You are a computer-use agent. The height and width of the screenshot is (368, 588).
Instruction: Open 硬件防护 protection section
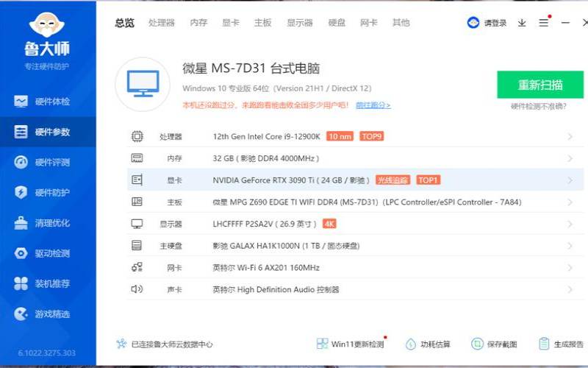(x=48, y=193)
